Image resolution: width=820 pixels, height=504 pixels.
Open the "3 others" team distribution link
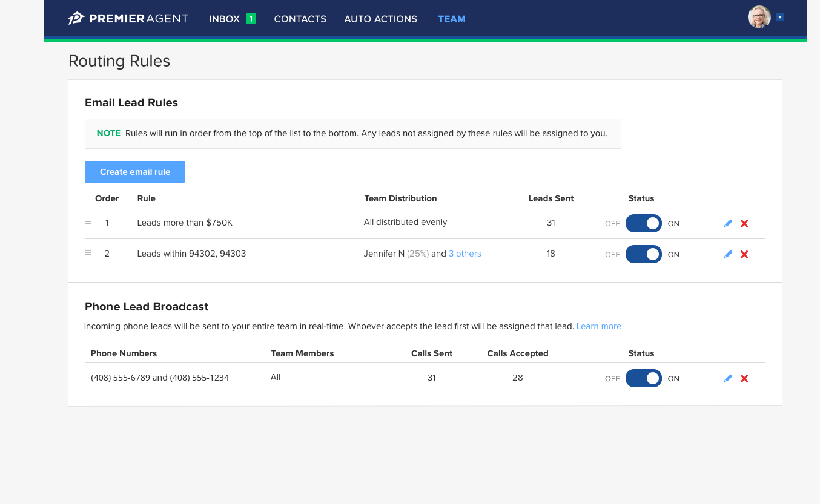pyautogui.click(x=465, y=254)
